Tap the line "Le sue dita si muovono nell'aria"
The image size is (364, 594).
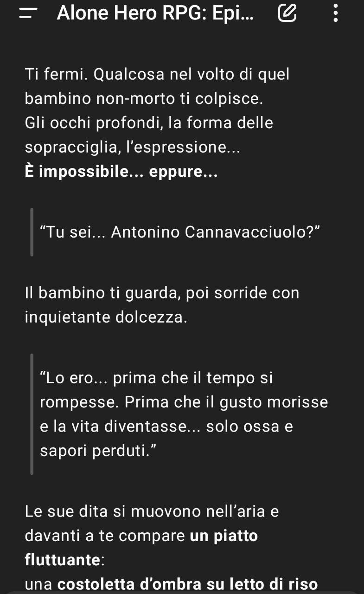(x=152, y=511)
